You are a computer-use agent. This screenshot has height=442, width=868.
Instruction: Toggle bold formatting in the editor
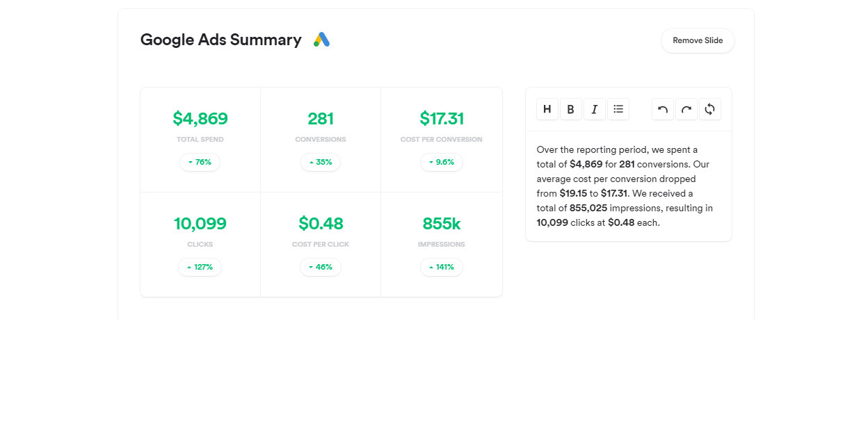tap(571, 109)
